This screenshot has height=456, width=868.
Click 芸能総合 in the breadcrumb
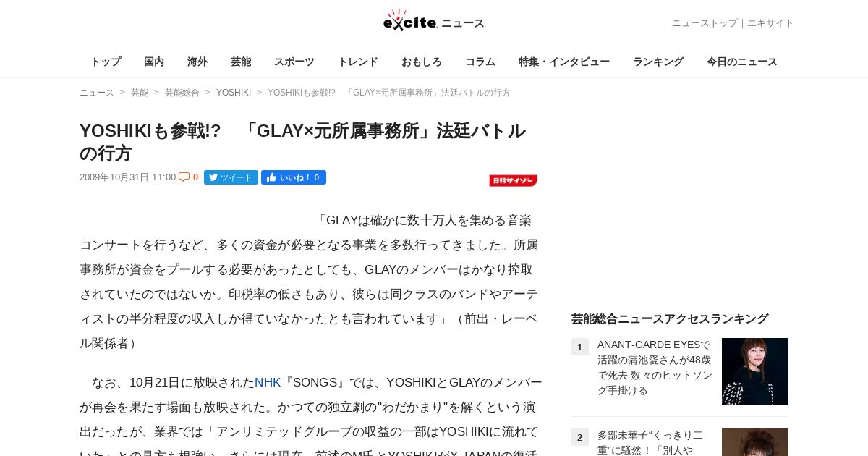click(x=182, y=93)
